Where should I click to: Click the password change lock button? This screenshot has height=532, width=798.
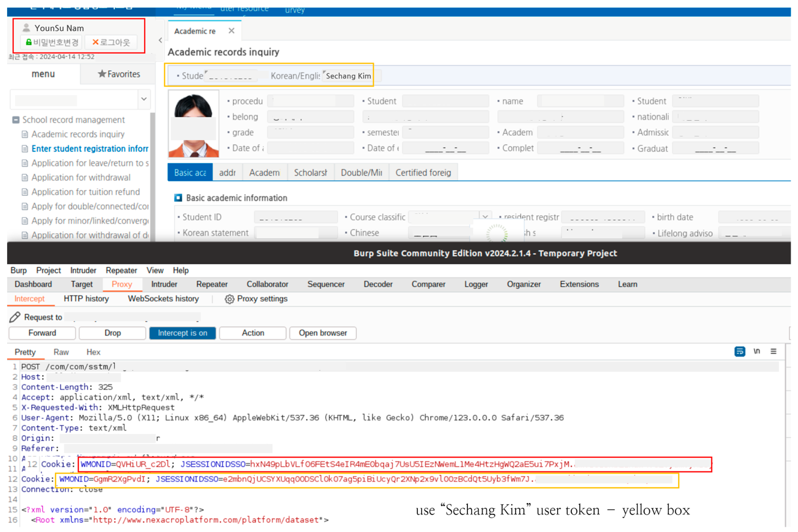pos(51,42)
